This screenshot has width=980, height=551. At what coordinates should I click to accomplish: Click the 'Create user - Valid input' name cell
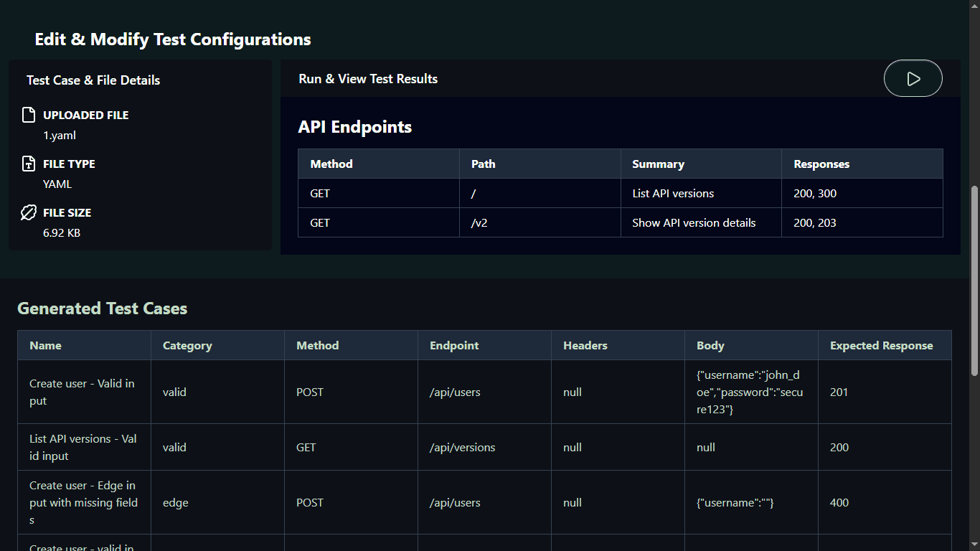(x=85, y=392)
